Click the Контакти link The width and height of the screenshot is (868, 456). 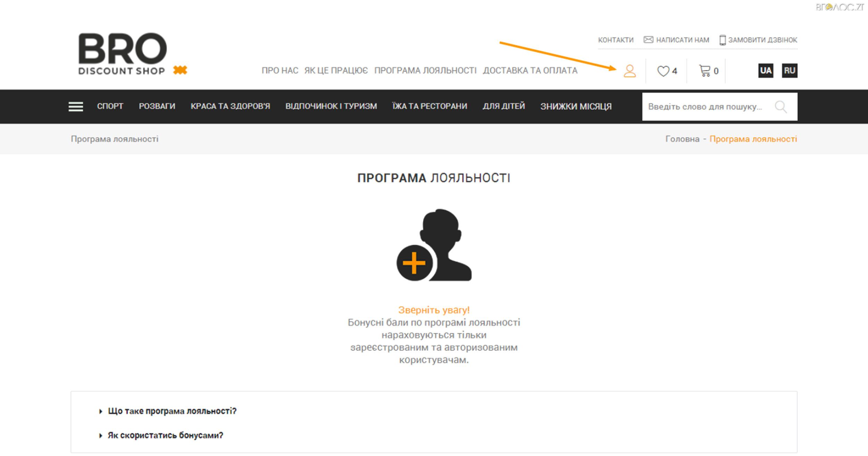click(x=615, y=40)
